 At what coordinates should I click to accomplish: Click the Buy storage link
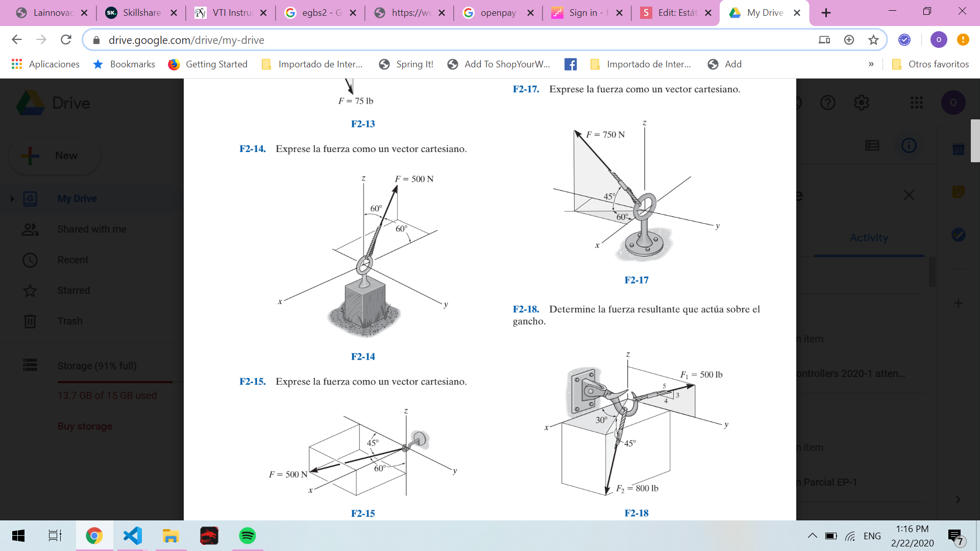pyautogui.click(x=85, y=426)
